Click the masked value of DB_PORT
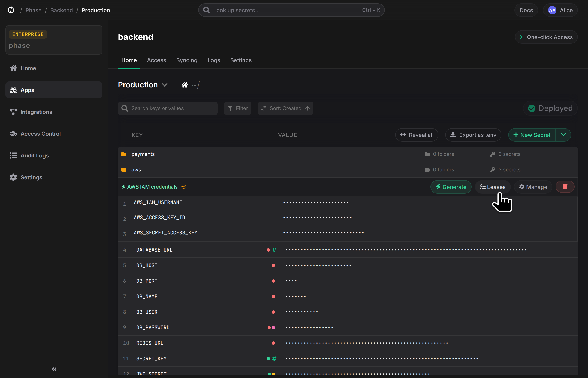 click(291, 281)
